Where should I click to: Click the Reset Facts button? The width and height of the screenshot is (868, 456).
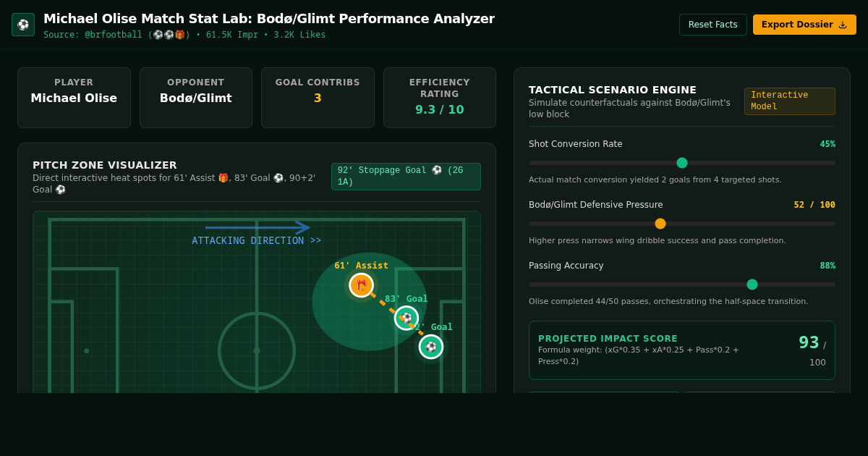coord(713,25)
